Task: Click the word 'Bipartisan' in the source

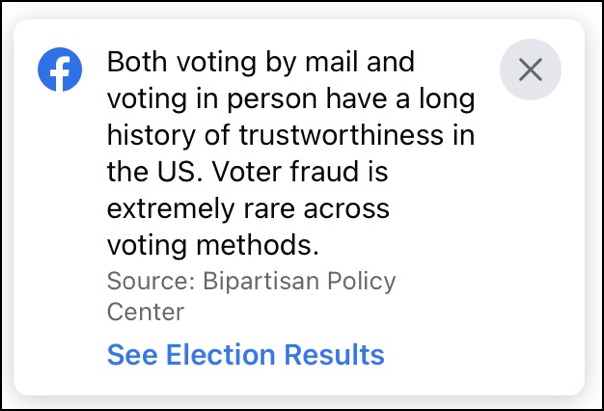Action: 261,282
